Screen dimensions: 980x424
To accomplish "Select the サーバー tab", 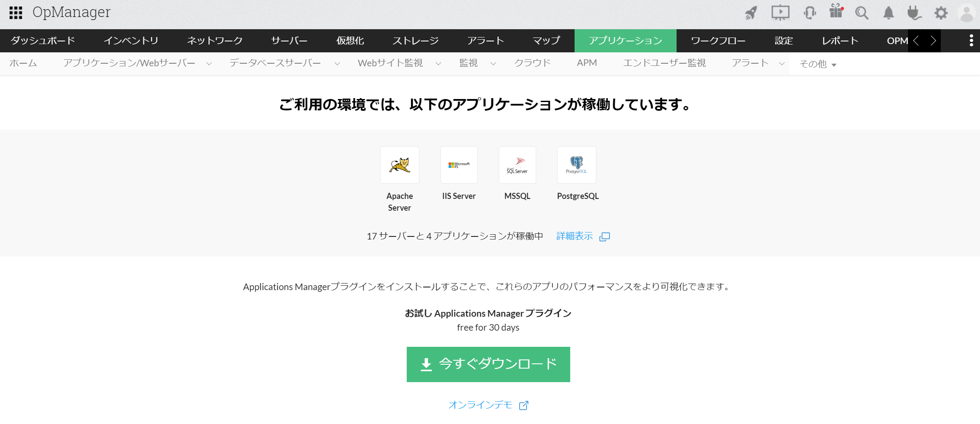I will pos(289,41).
